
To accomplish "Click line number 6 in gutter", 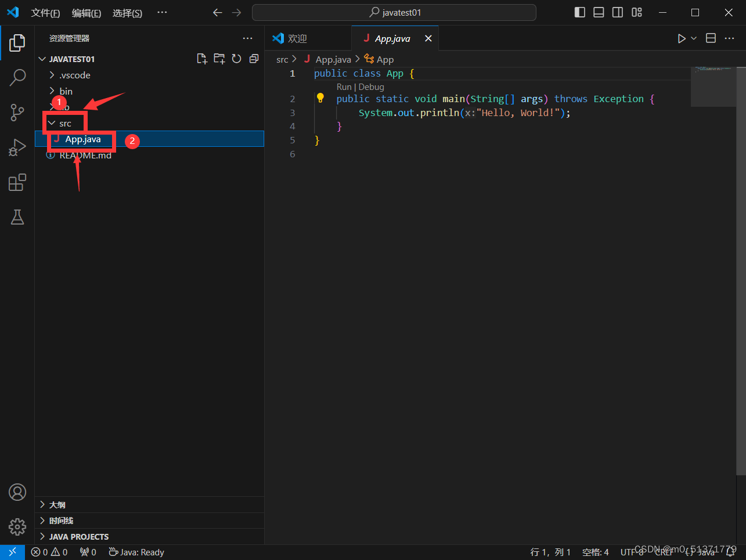I will tap(293, 154).
